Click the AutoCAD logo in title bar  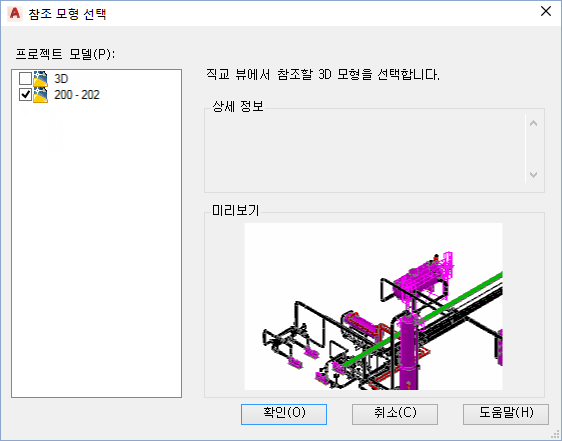15,14
